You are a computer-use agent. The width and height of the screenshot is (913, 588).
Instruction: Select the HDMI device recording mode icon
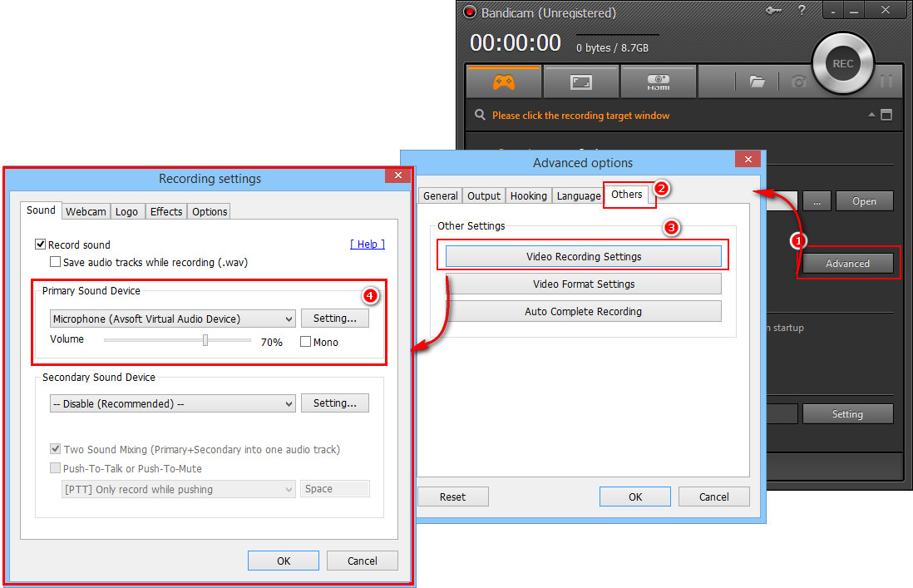point(658,82)
